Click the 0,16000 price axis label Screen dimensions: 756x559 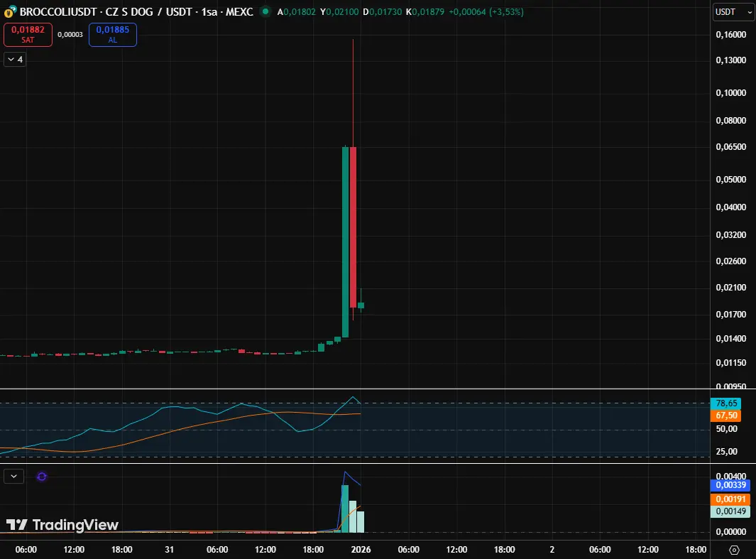coord(731,35)
